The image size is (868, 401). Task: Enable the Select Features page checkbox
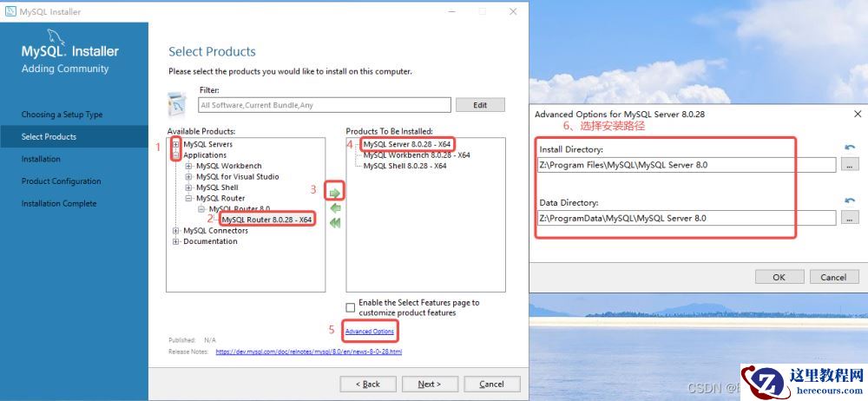pyautogui.click(x=350, y=307)
